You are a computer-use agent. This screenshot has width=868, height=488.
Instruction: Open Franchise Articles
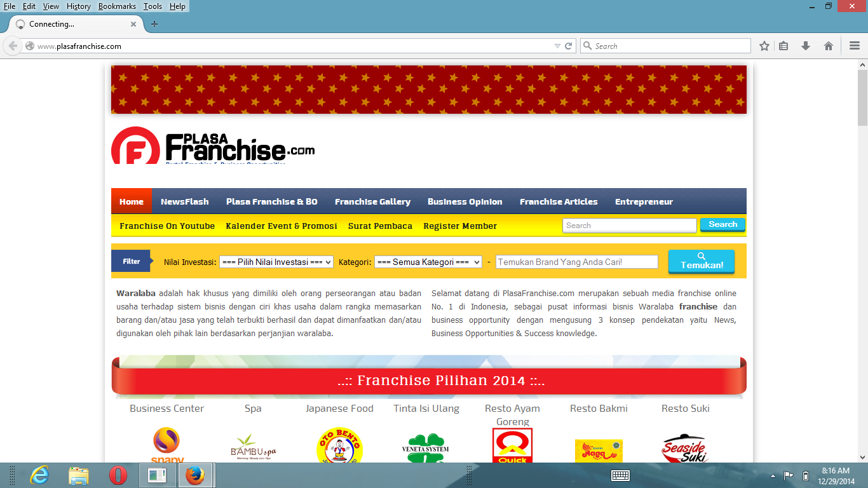(x=559, y=201)
